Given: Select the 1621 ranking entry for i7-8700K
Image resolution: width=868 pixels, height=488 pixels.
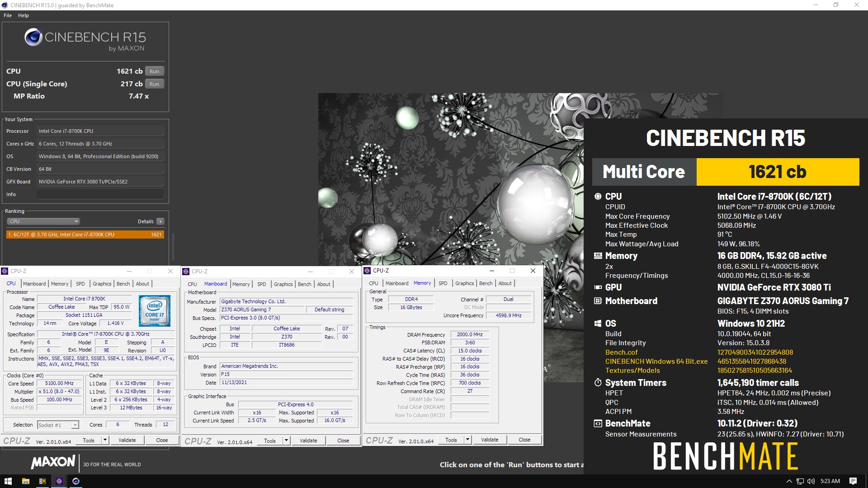Looking at the screenshot, I should 85,235.
